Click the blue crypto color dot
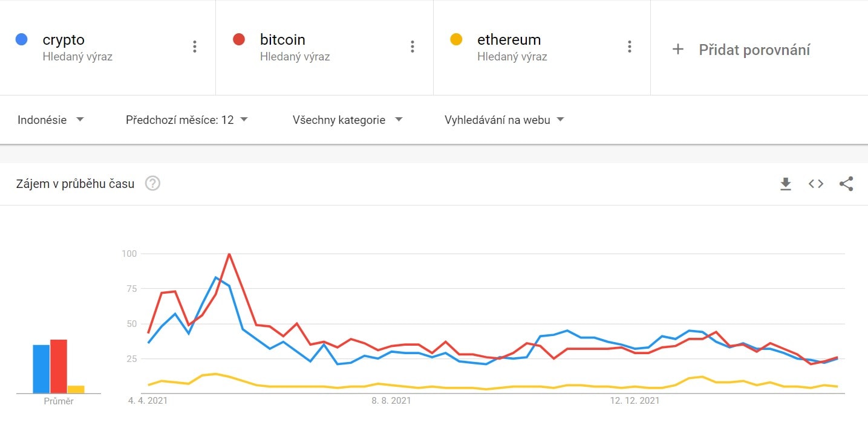The image size is (868, 443). (x=21, y=40)
